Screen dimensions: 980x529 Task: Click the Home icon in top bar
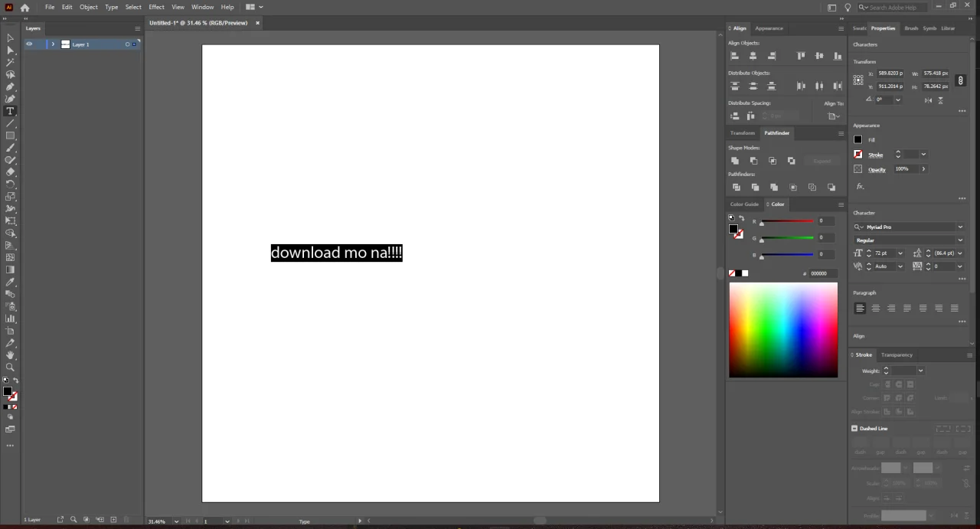[24, 7]
